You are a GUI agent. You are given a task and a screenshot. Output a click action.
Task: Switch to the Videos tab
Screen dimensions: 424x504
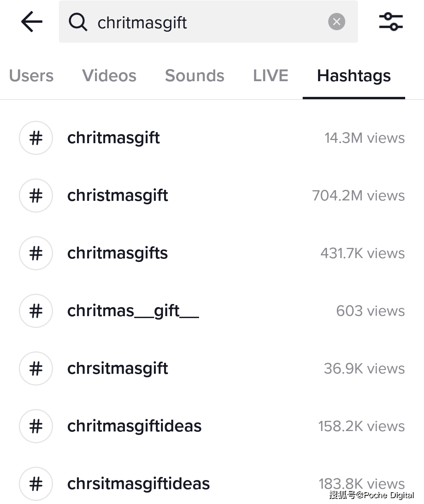tap(109, 76)
